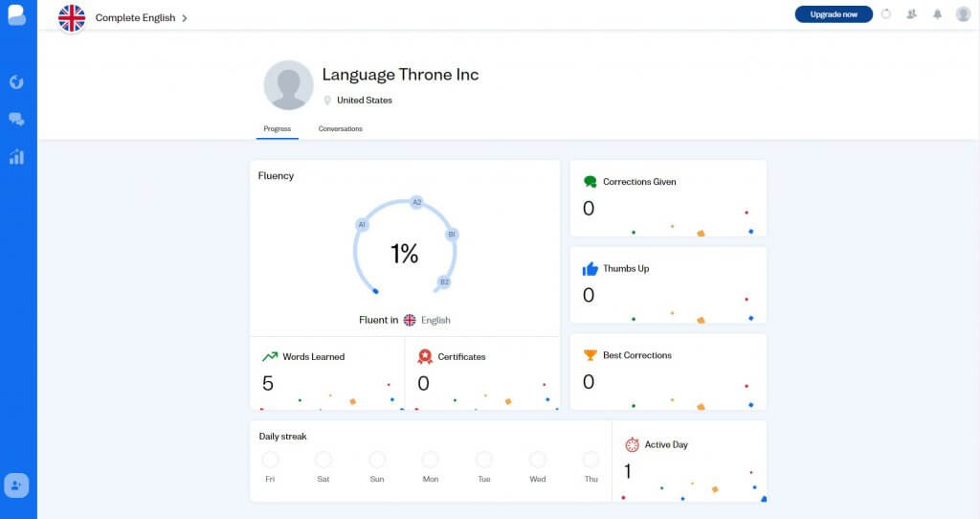The width and height of the screenshot is (980, 519).
Task: Click the B1 level marker on the fluency arc
Action: 452,235
